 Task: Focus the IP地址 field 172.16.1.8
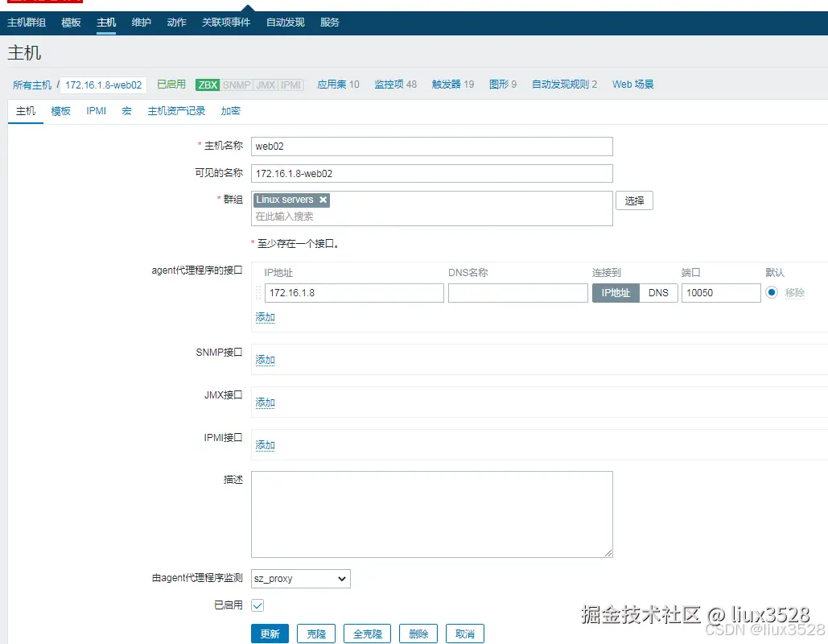(x=354, y=293)
